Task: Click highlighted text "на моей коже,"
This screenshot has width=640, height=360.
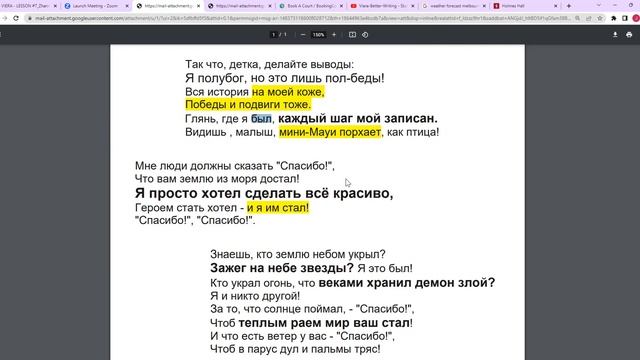Action: coord(288,92)
